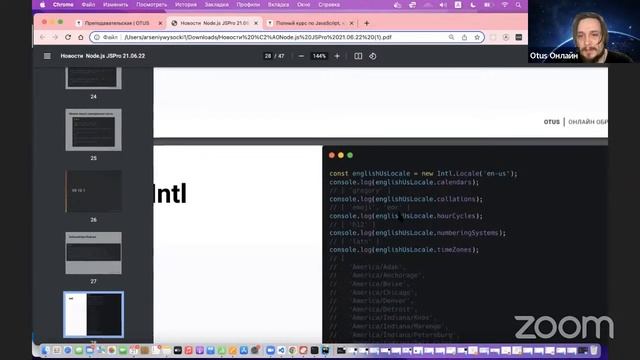640x360 pixels.
Task: Open the Окно menu
Action: pyautogui.click(x=303, y=5)
